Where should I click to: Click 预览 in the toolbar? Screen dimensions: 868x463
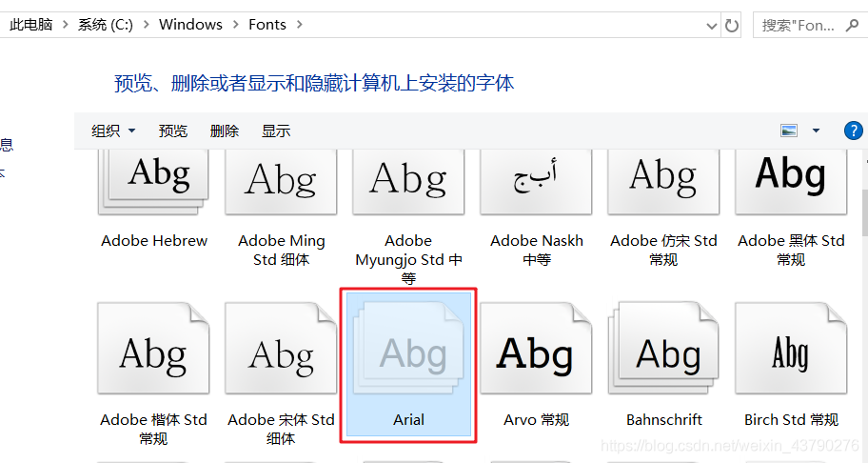coord(173,131)
